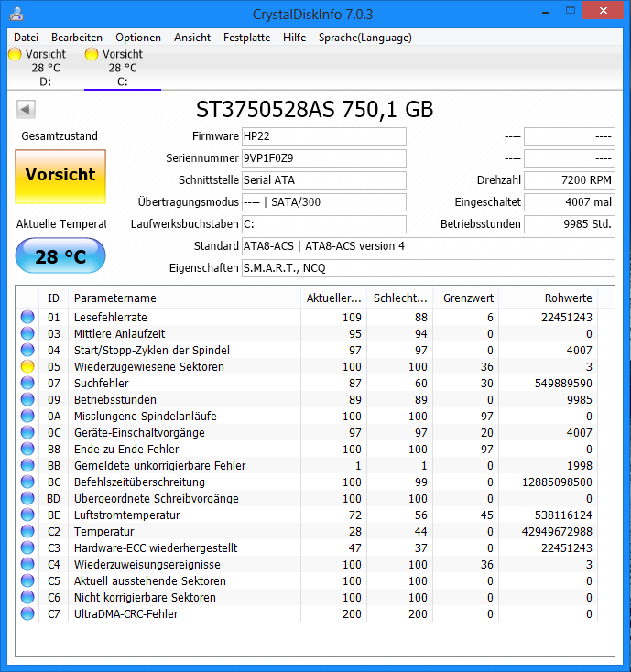Select the Wiederzugewiesene Sektoren parameter name
The height and width of the screenshot is (672, 631).
[x=148, y=367]
